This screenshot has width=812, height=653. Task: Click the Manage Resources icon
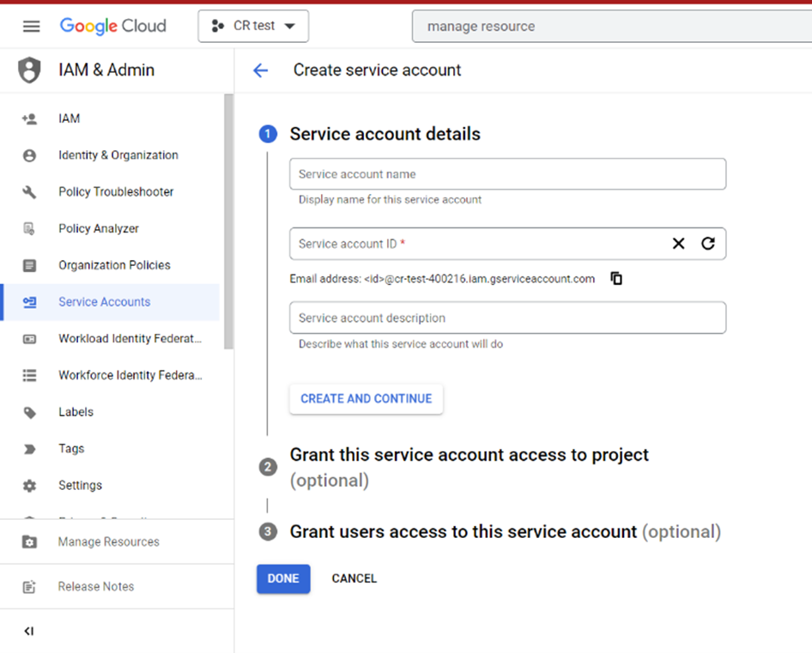click(x=29, y=542)
